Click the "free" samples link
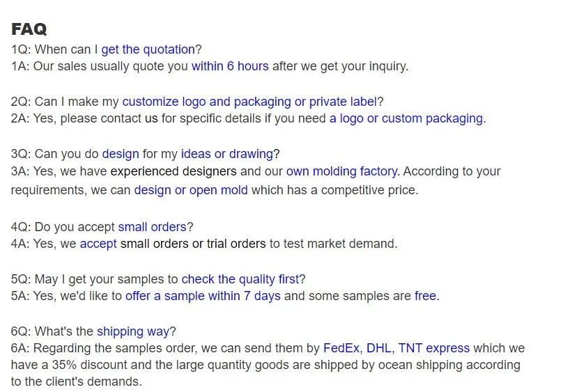The image size is (570, 392). 425,297
